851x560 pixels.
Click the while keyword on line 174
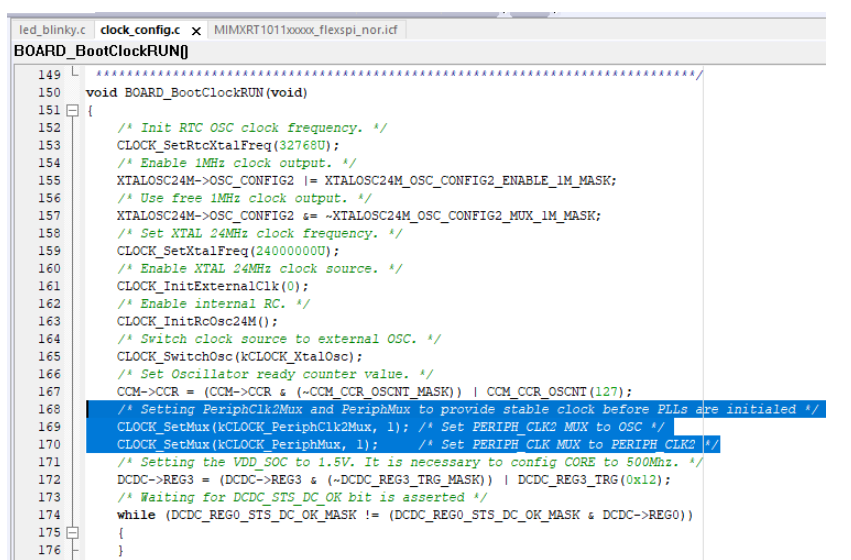click(x=136, y=516)
